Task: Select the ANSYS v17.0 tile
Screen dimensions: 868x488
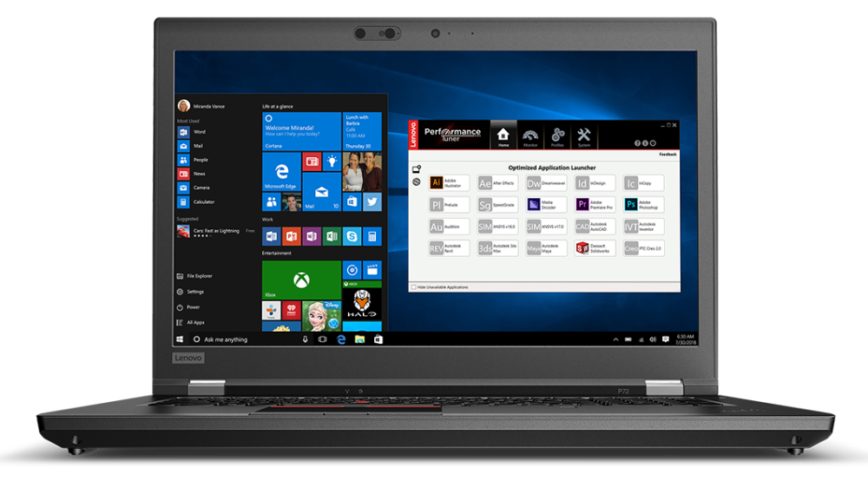Action: point(546,227)
